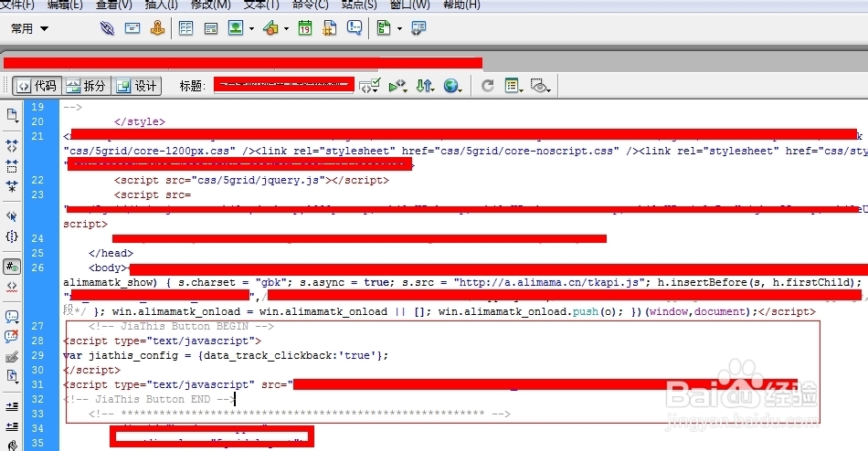Click the Images insert icon
868x451 pixels.
(236, 27)
